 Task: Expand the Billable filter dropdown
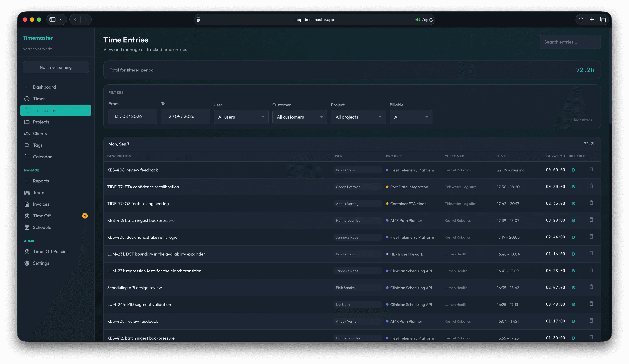(x=411, y=117)
